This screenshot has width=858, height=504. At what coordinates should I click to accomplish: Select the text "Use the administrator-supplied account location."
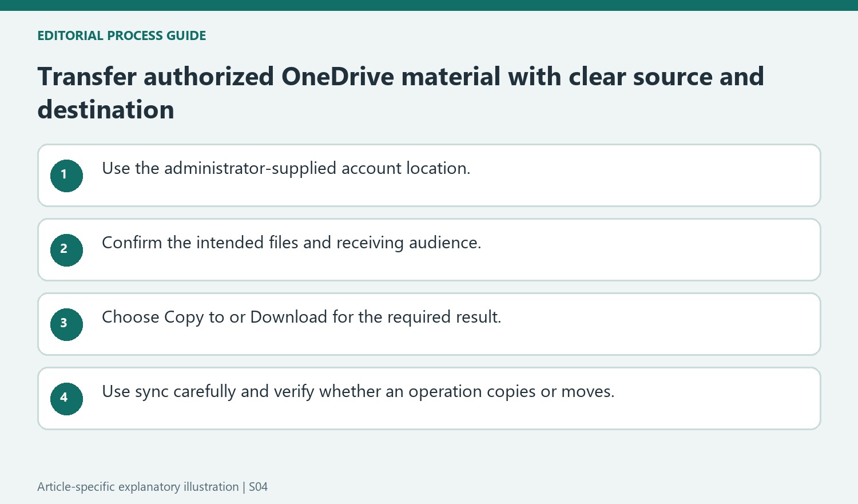tap(286, 168)
